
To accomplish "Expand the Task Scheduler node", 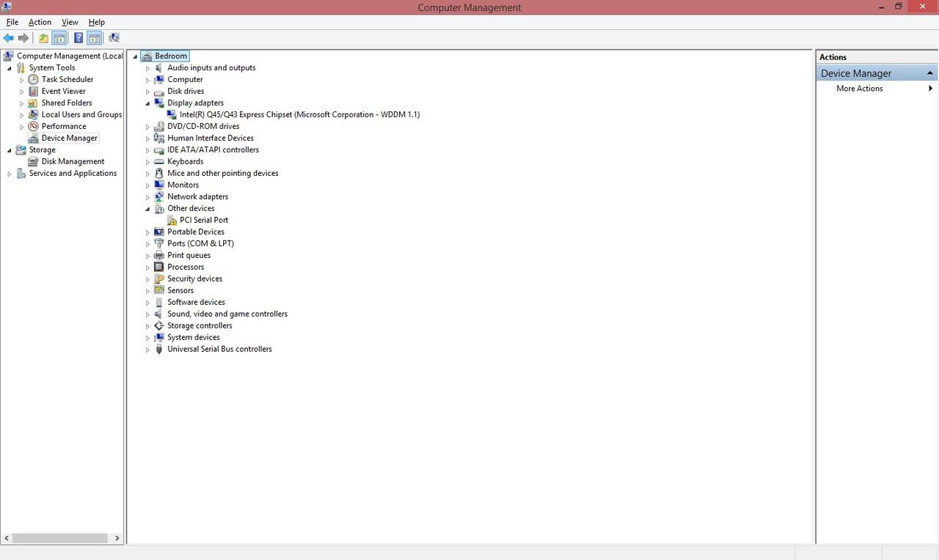I will (22, 79).
